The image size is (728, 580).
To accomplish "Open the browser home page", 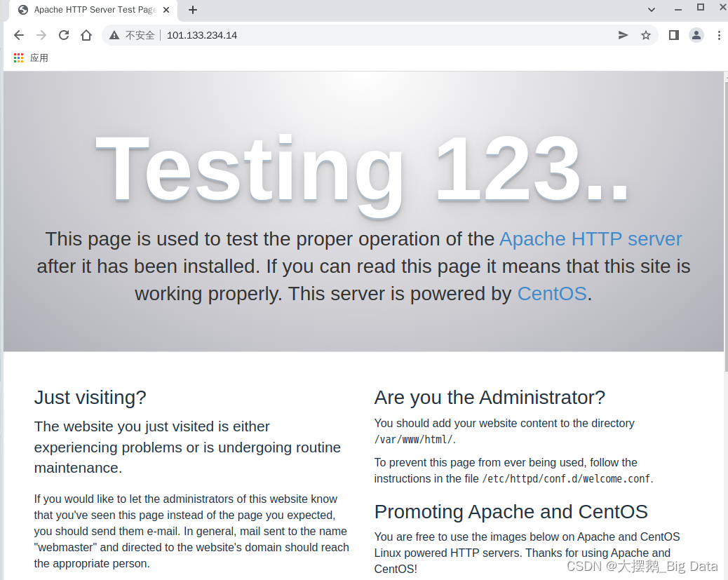I will (x=86, y=35).
